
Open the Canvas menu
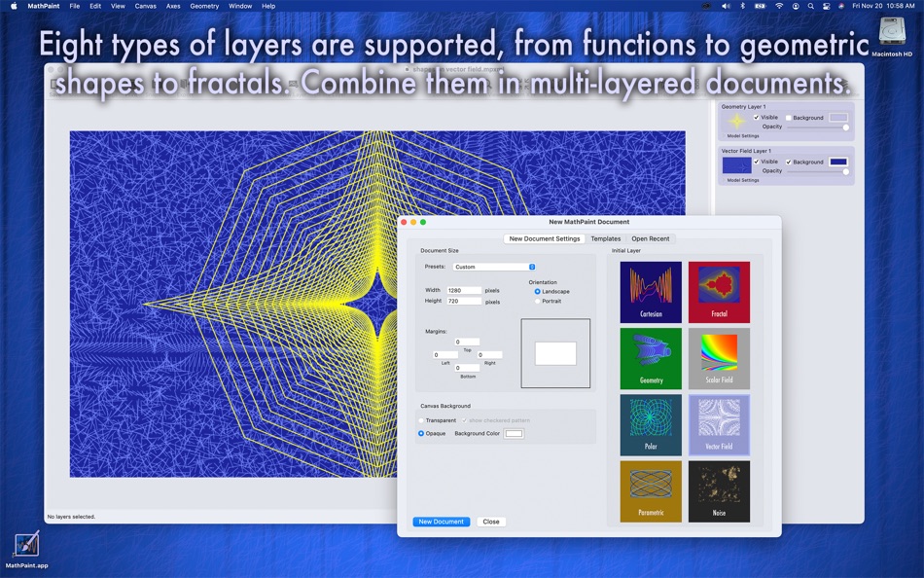tap(145, 6)
